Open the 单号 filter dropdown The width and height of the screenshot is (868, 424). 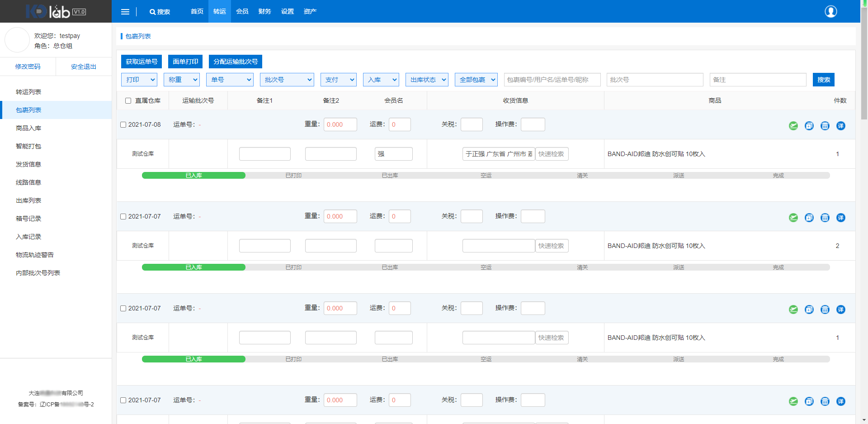pos(230,80)
